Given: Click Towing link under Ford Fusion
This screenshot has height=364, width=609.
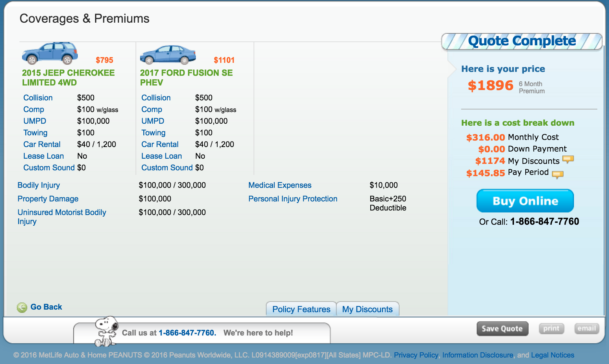Looking at the screenshot, I should pyautogui.click(x=153, y=133).
